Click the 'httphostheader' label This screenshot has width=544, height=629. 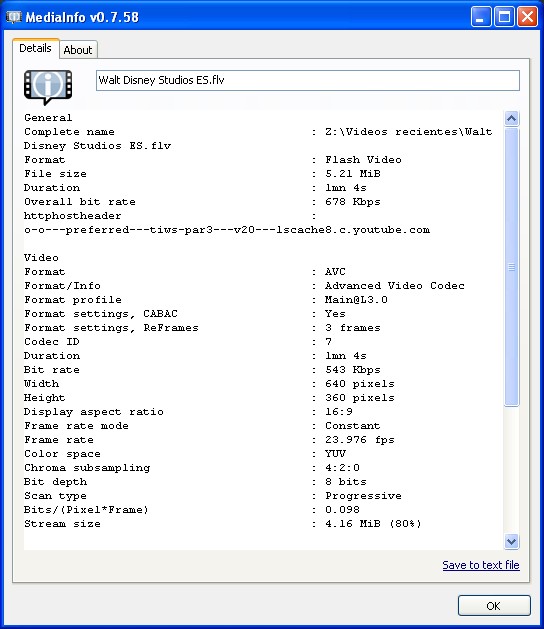pos(73,216)
